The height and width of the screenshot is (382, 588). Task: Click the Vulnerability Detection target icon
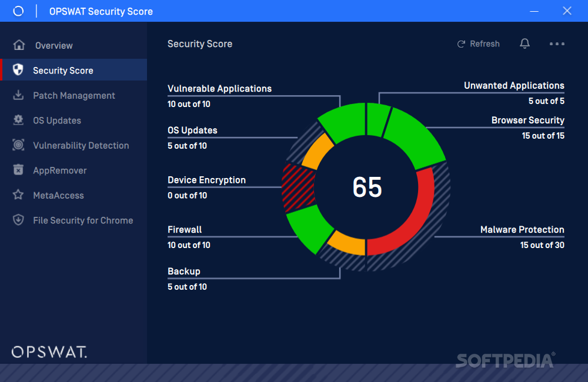point(18,145)
